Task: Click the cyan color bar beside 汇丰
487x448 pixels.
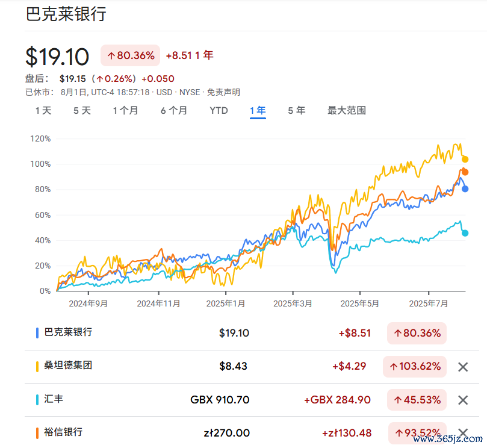Action: click(x=37, y=400)
